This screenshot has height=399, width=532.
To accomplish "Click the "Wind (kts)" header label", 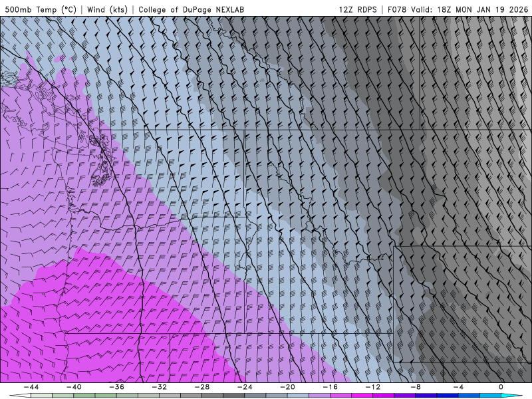I will pos(107,9).
